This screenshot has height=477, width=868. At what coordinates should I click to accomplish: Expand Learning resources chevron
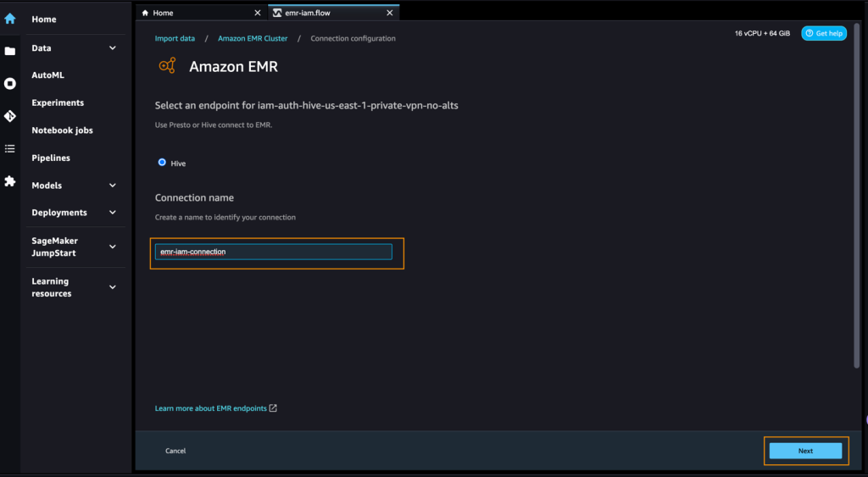113,287
